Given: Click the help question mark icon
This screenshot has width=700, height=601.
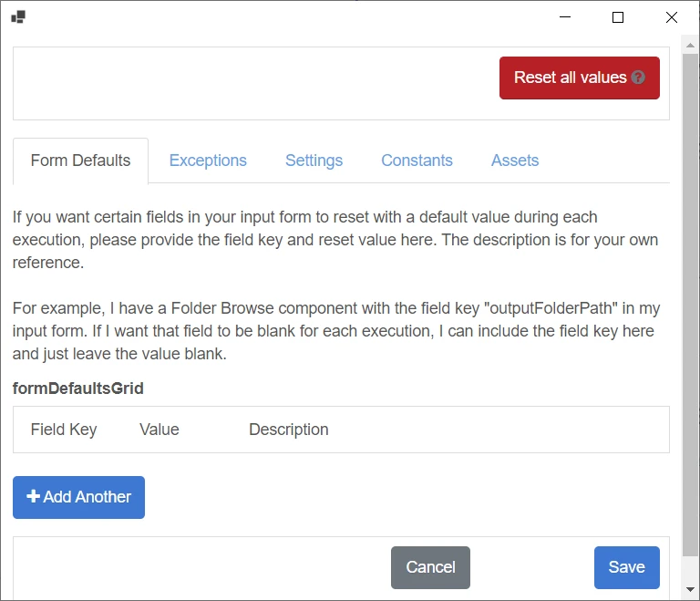Looking at the screenshot, I should [638, 78].
